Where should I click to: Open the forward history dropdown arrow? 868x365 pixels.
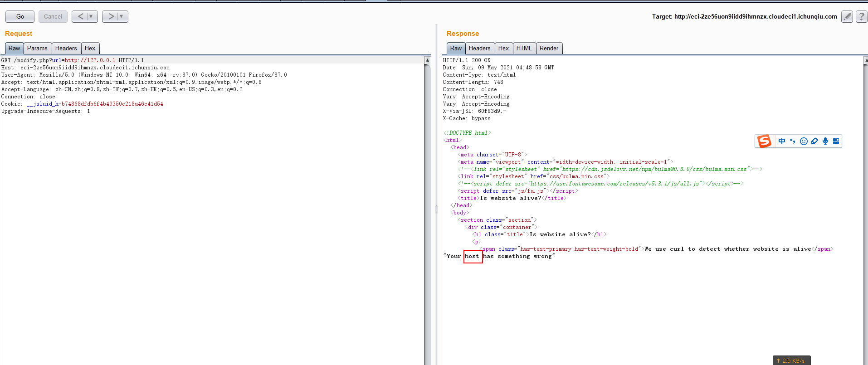[x=122, y=17]
